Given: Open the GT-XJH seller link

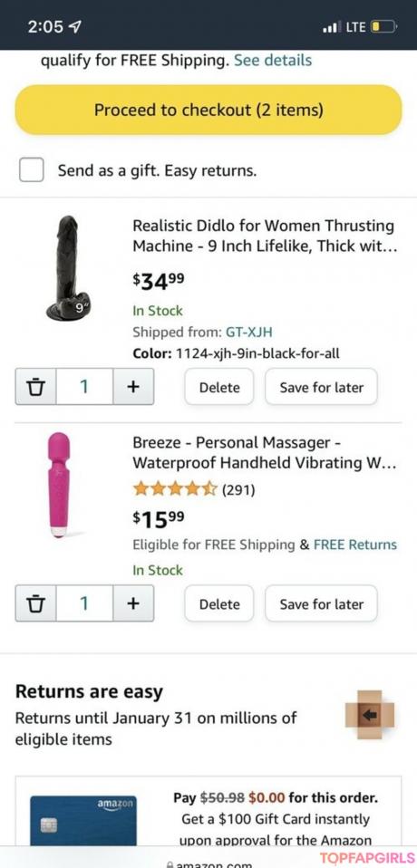Looking at the screenshot, I should coord(248,333).
